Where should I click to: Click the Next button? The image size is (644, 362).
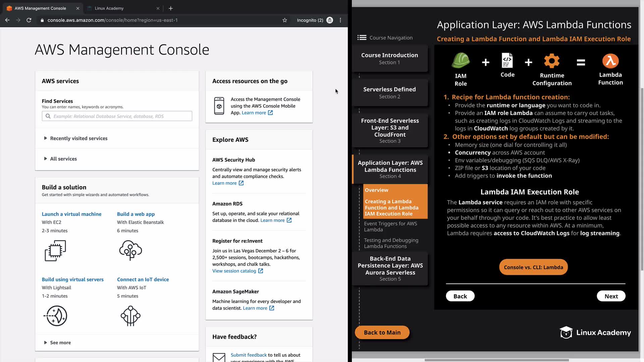[x=611, y=296]
